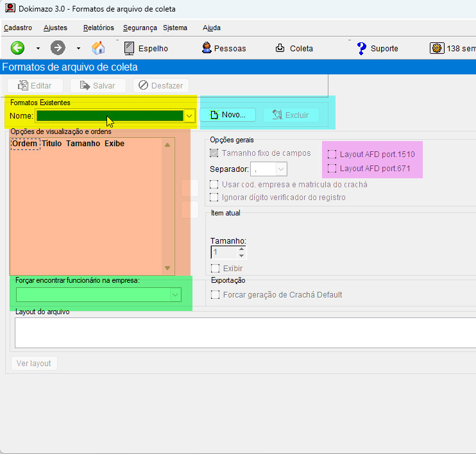Click the Novo... button

click(x=228, y=115)
